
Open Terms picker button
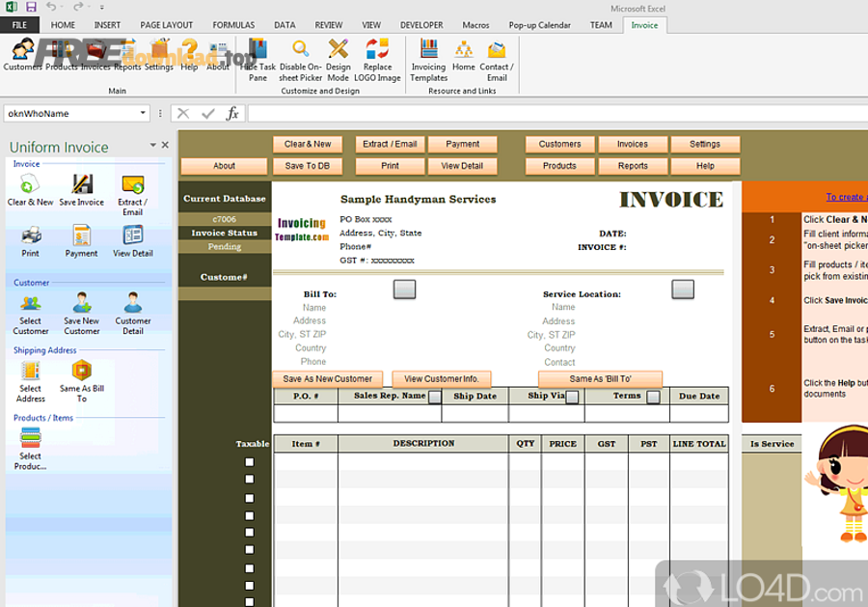coord(653,397)
